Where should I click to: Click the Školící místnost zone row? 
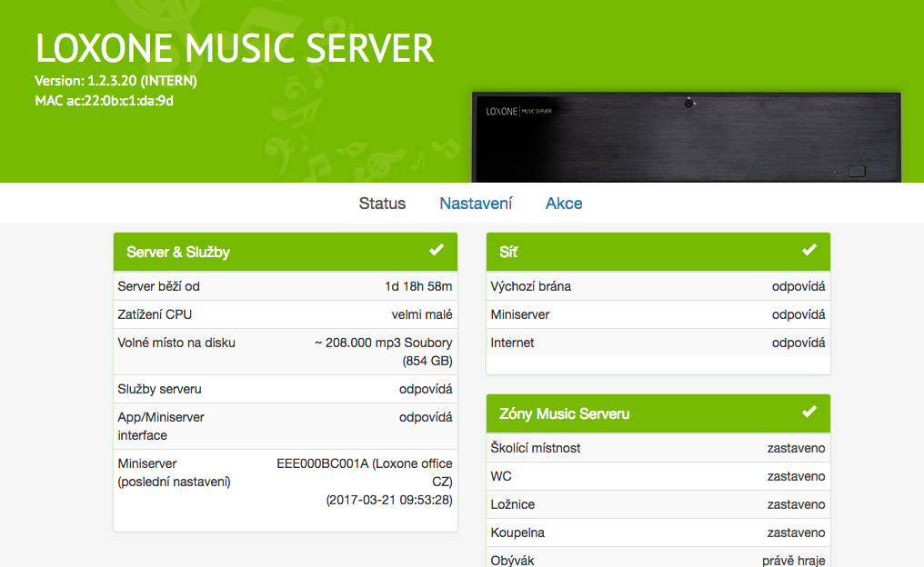point(655,448)
